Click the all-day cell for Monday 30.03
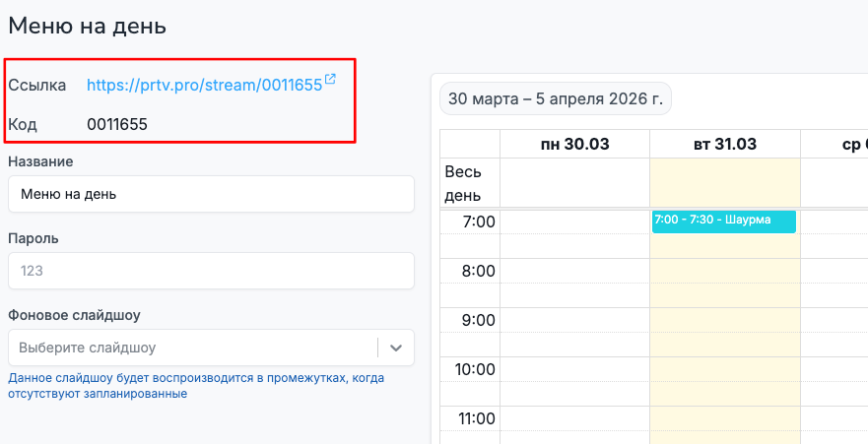The height and width of the screenshot is (444, 868). [574, 182]
